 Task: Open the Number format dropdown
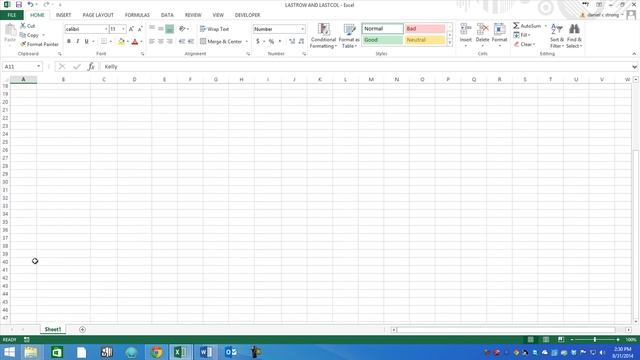coord(302,29)
